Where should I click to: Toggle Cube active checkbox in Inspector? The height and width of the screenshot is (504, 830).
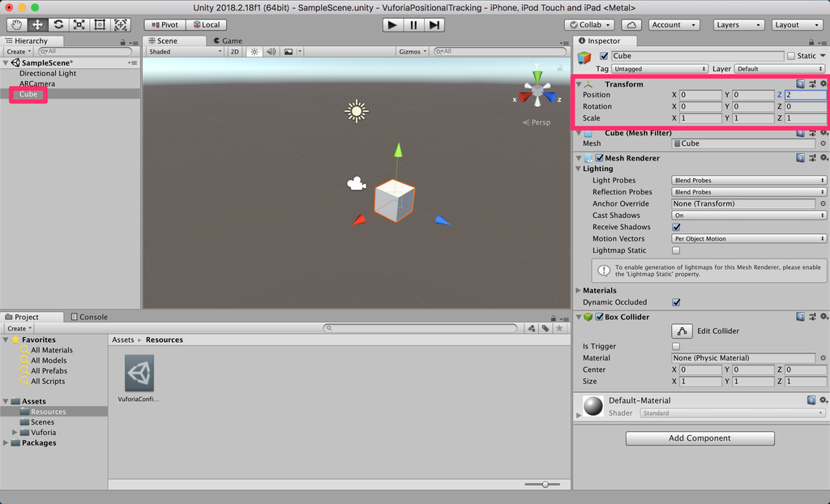pos(604,56)
